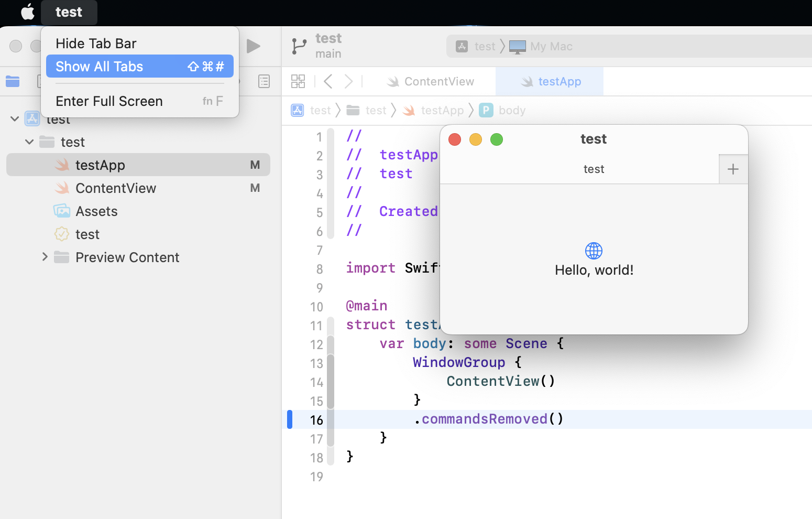
Task: Click the entitlements seal icon
Action: click(x=62, y=234)
